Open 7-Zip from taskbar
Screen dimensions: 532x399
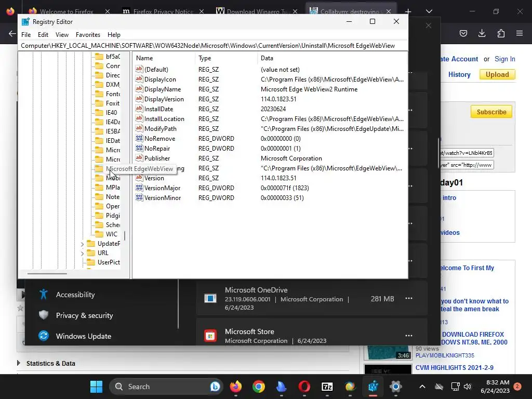(x=327, y=387)
